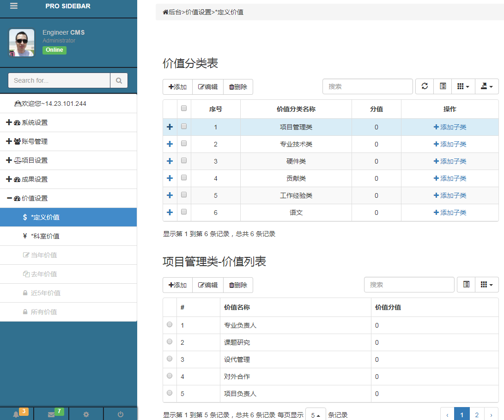Image resolution: width=504 pixels, height=420 pixels.
Task: Collapse the 价值设置 menu
Action: pyautogui.click(x=68, y=198)
